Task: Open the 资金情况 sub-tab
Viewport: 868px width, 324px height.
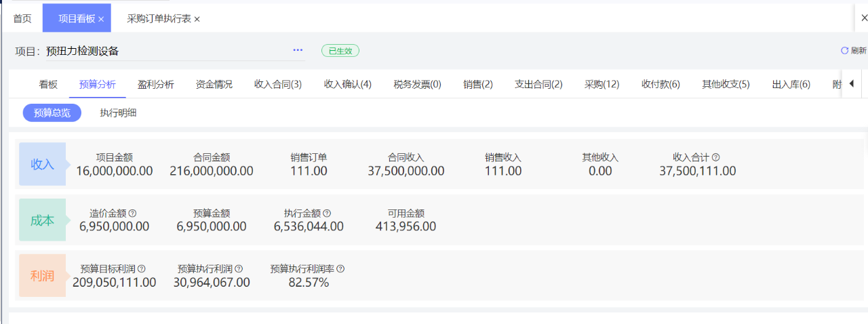Action: click(x=214, y=85)
